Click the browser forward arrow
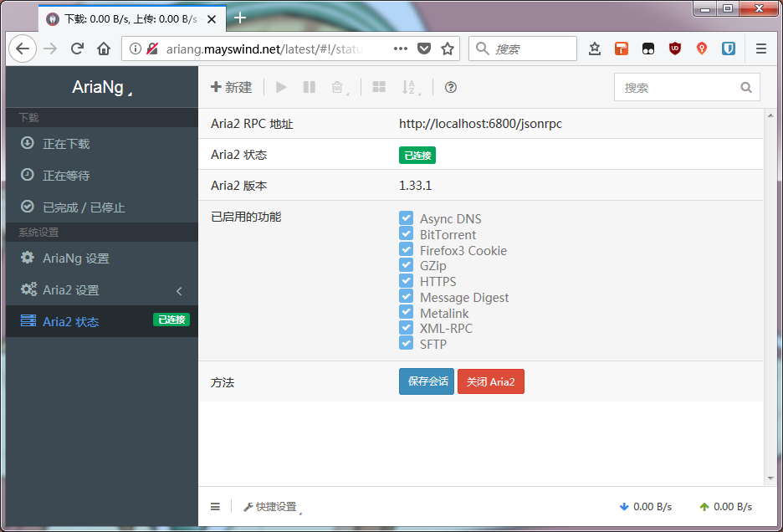Viewport: 783px width, 532px height. (50, 49)
